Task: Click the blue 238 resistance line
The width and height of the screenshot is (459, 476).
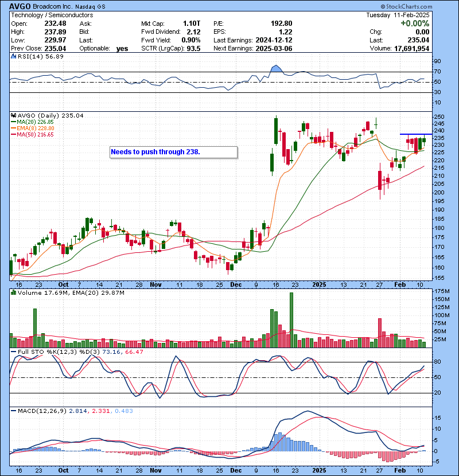Action: coord(416,134)
